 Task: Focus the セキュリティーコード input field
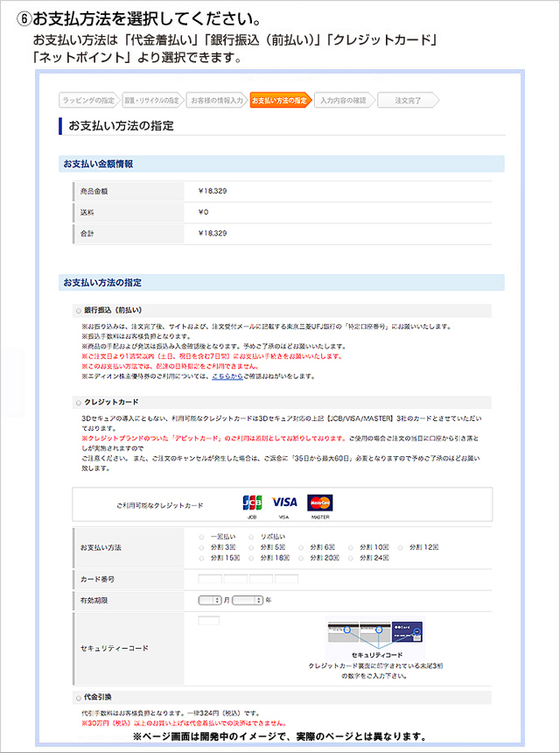click(x=209, y=621)
